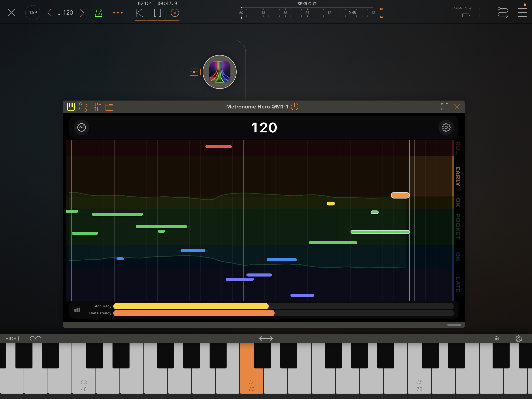Open Metronome Hero settings gear
532x399 pixels.
coord(446,127)
